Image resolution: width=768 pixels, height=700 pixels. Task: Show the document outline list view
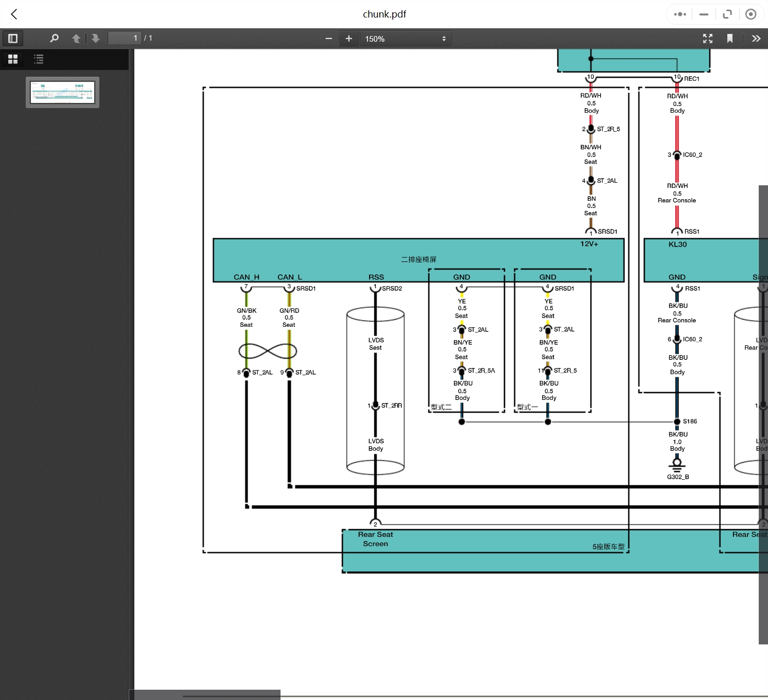click(x=39, y=59)
